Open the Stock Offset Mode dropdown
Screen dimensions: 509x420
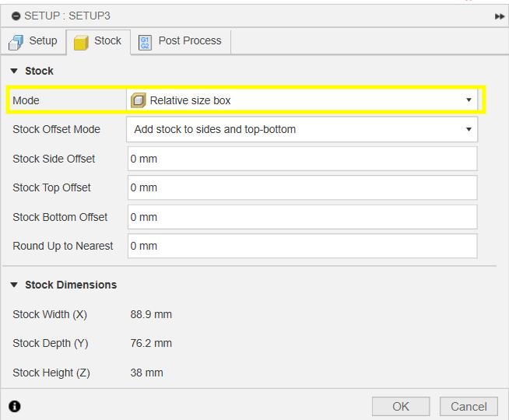(302, 129)
